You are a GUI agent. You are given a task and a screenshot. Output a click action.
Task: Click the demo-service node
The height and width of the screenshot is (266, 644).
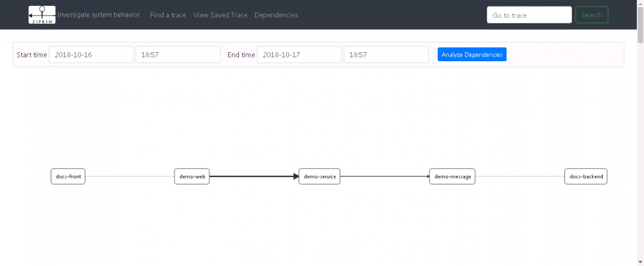click(319, 176)
